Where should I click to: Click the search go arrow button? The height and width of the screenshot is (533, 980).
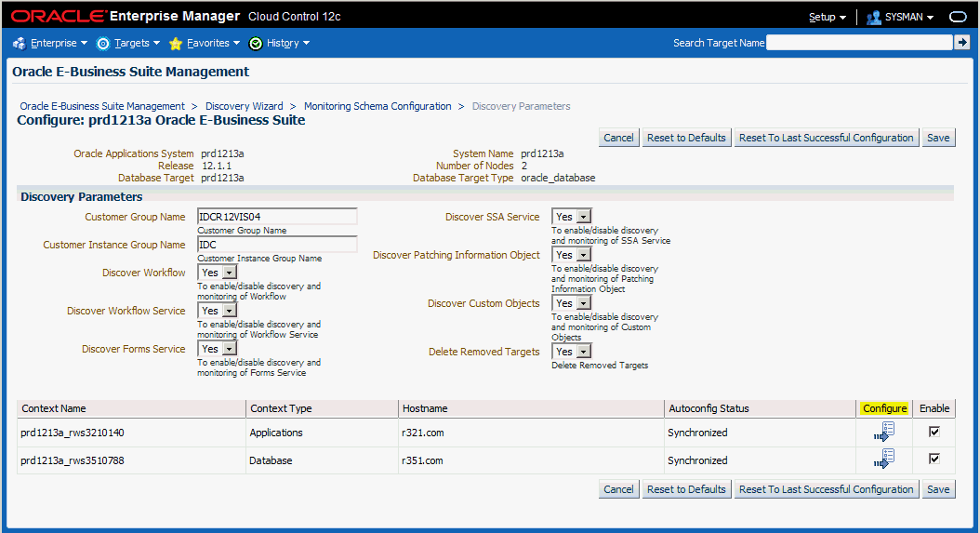(x=962, y=43)
